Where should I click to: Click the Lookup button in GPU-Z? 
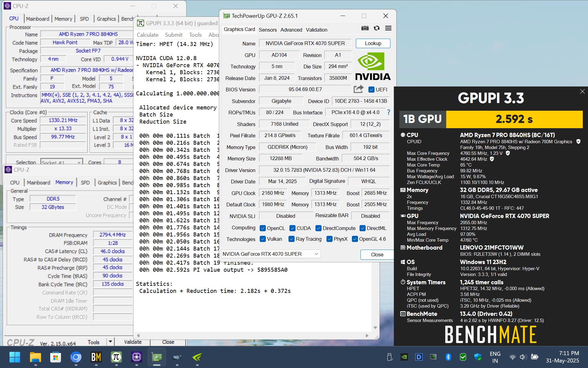(373, 43)
